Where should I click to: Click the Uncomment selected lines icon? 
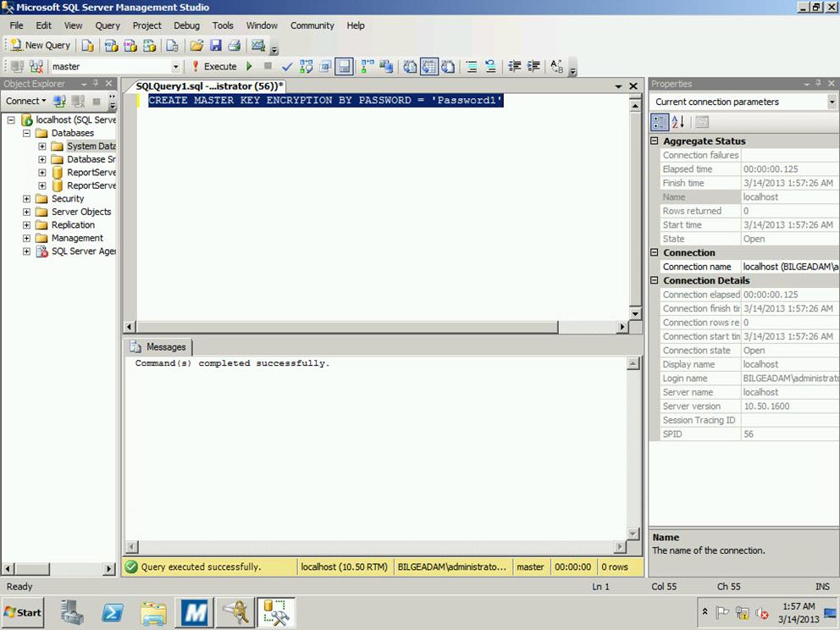[x=490, y=66]
